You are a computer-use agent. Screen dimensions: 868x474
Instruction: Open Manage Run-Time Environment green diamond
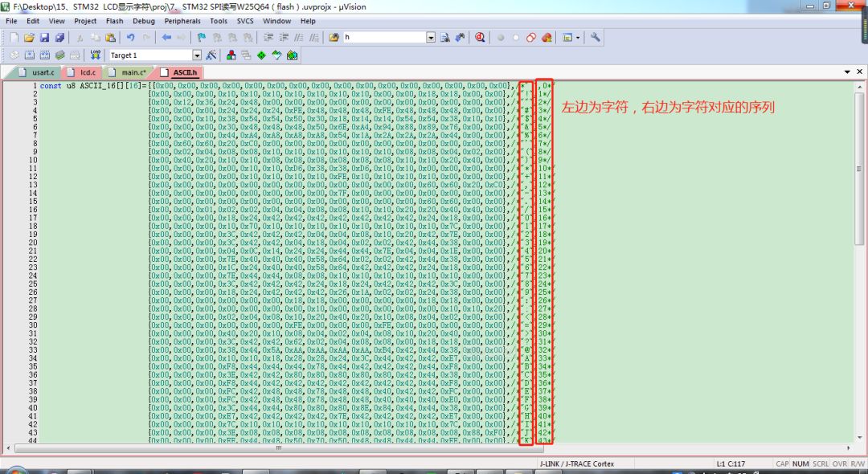261,55
